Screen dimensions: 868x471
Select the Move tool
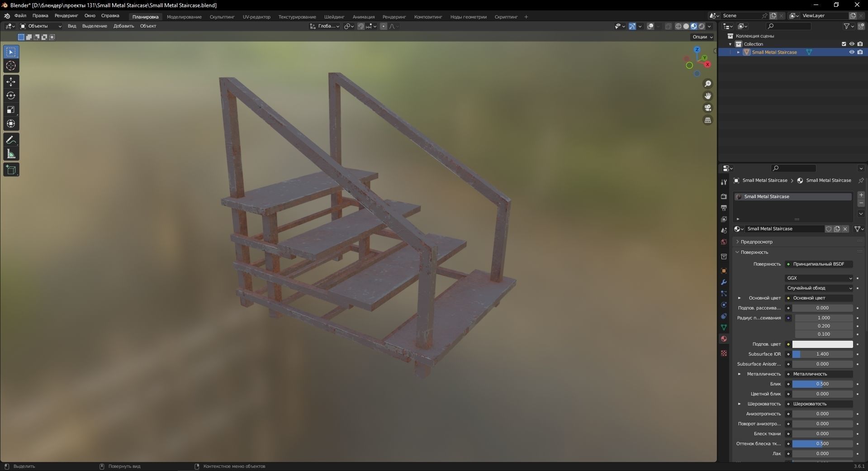pos(11,81)
